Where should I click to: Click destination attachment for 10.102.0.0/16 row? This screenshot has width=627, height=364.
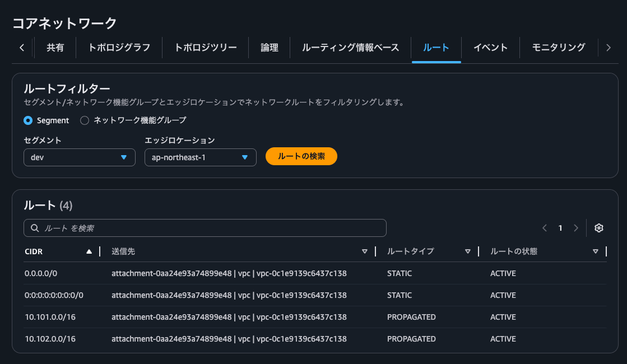coord(229,339)
